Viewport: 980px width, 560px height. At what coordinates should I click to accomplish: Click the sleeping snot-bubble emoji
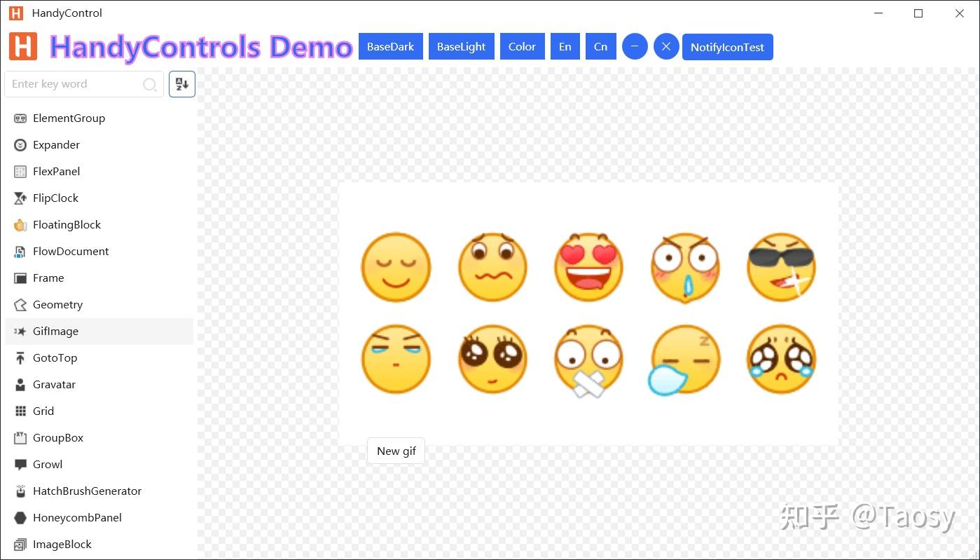click(684, 360)
